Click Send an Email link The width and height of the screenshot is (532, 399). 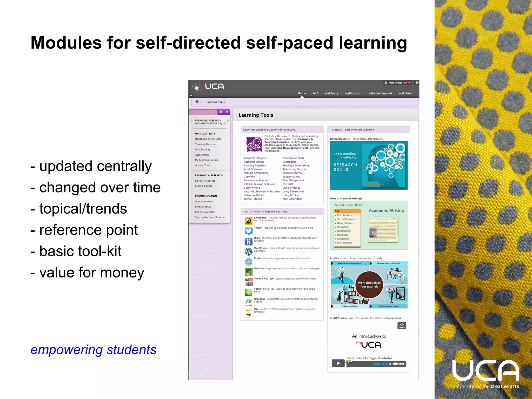click(x=203, y=207)
